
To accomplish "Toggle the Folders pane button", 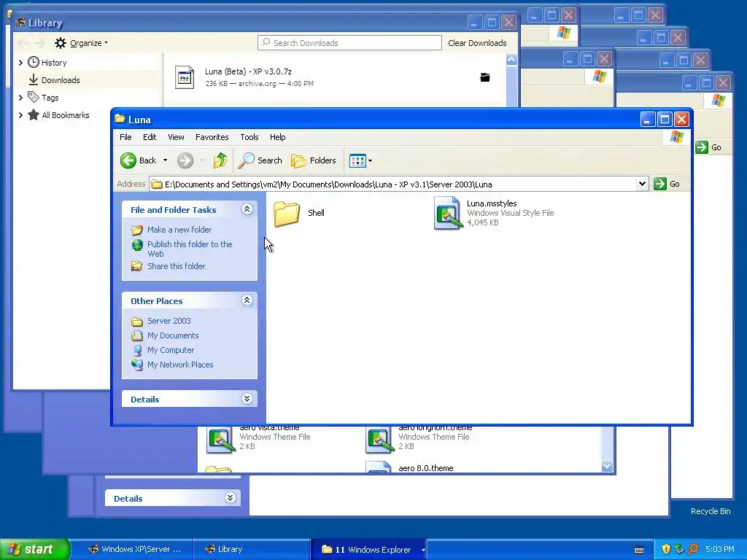I will [x=314, y=160].
